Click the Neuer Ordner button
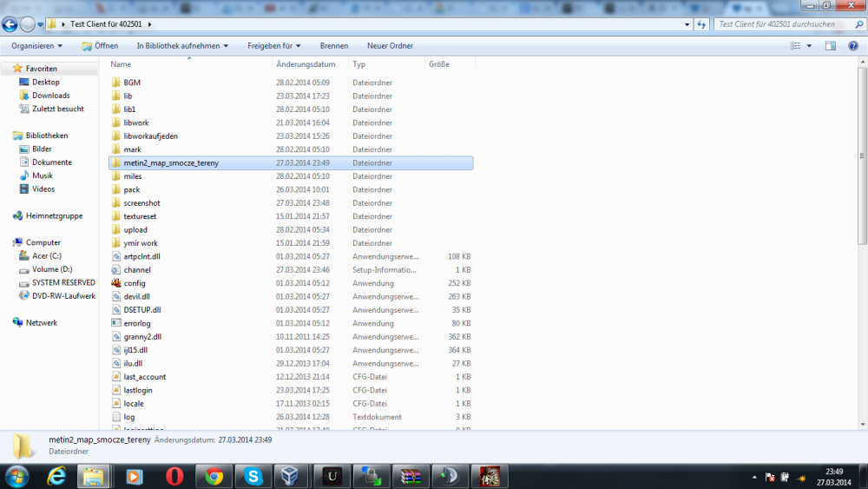The height and width of the screenshot is (489, 868). (390, 46)
